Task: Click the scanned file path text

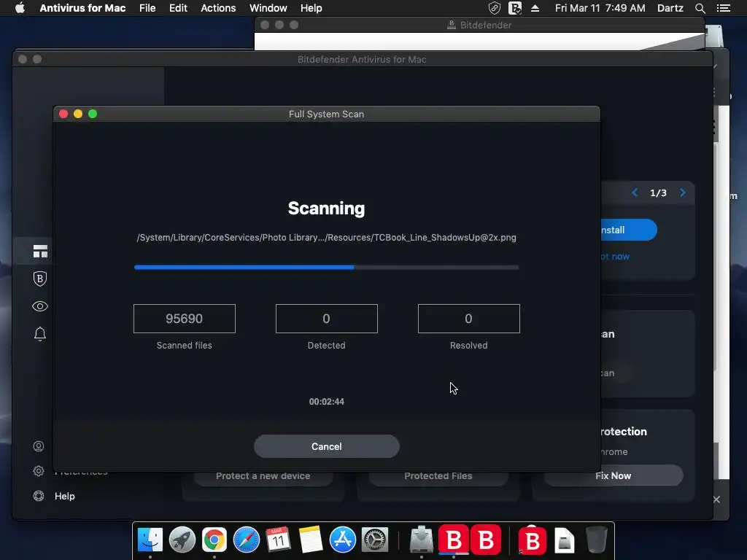Action: pyautogui.click(x=326, y=238)
